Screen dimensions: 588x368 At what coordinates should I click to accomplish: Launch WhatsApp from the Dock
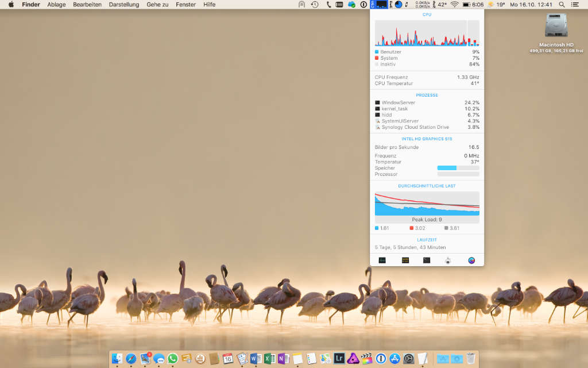(x=172, y=359)
